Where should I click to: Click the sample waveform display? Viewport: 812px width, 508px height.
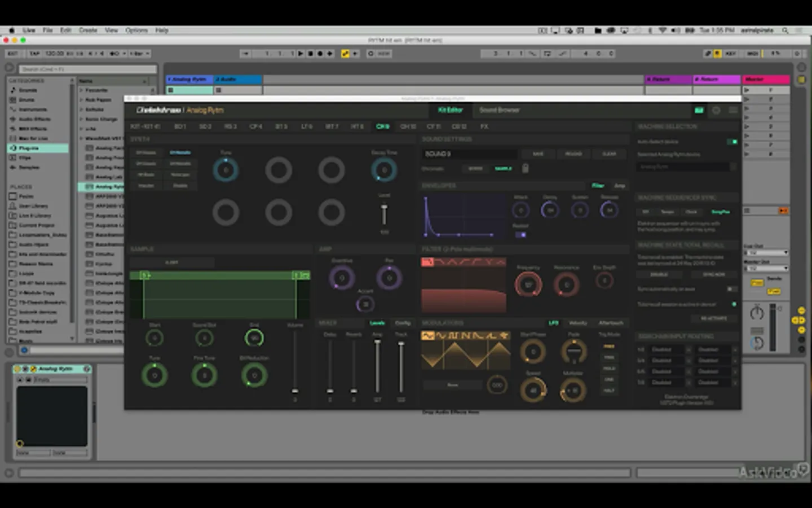pos(220,295)
